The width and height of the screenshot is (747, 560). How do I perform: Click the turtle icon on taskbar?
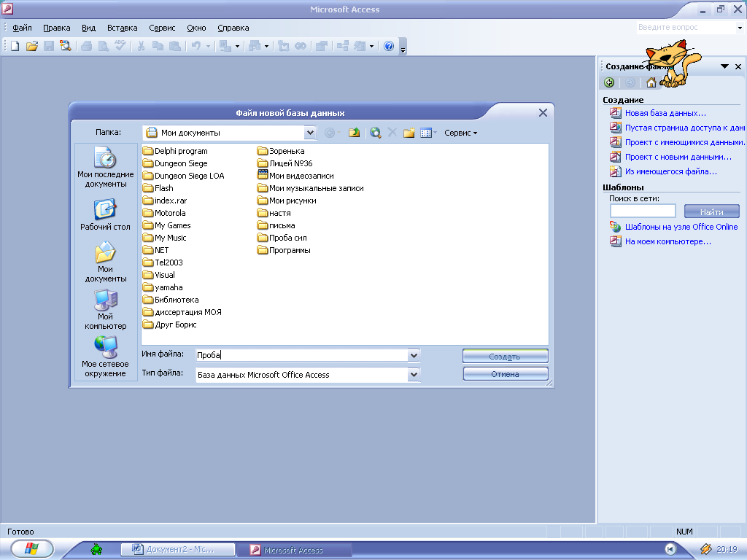coord(96,550)
